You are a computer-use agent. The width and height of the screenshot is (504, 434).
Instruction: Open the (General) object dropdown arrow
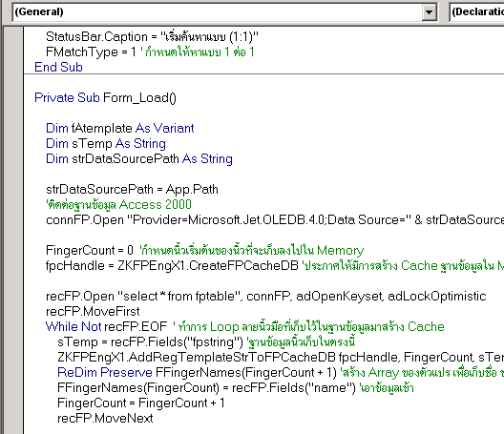(x=429, y=12)
